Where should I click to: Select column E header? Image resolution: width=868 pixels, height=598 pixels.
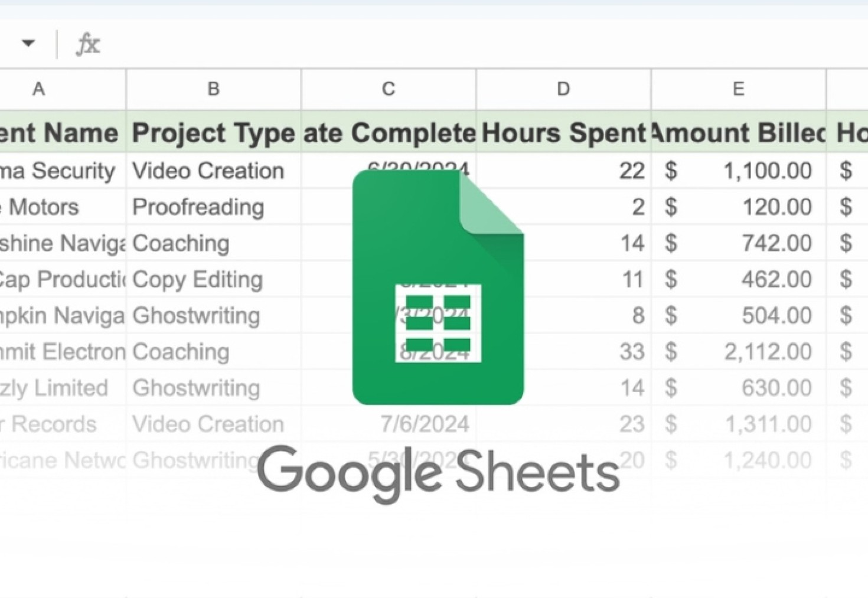coord(739,89)
